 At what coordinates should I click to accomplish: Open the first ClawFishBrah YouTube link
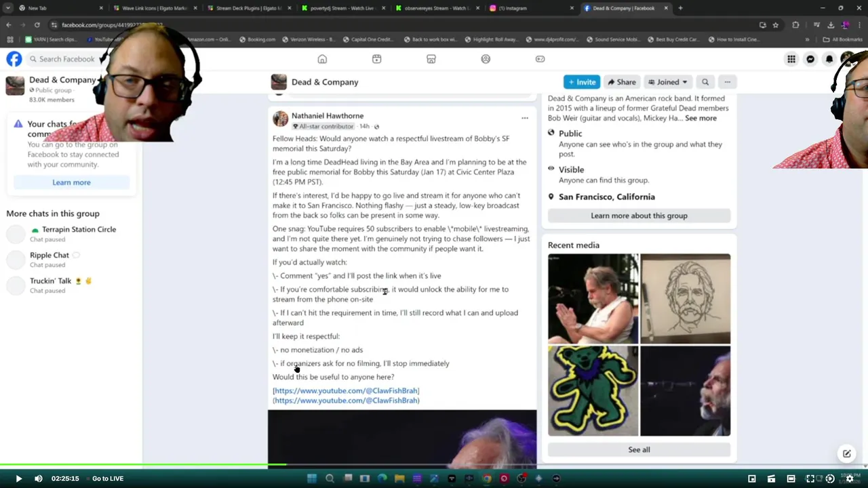pyautogui.click(x=346, y=390)
